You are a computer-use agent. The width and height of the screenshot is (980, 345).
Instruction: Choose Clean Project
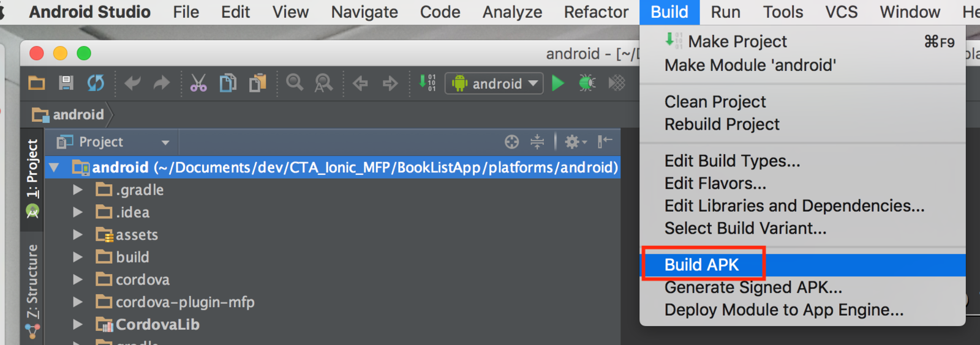tap(802, 102)
